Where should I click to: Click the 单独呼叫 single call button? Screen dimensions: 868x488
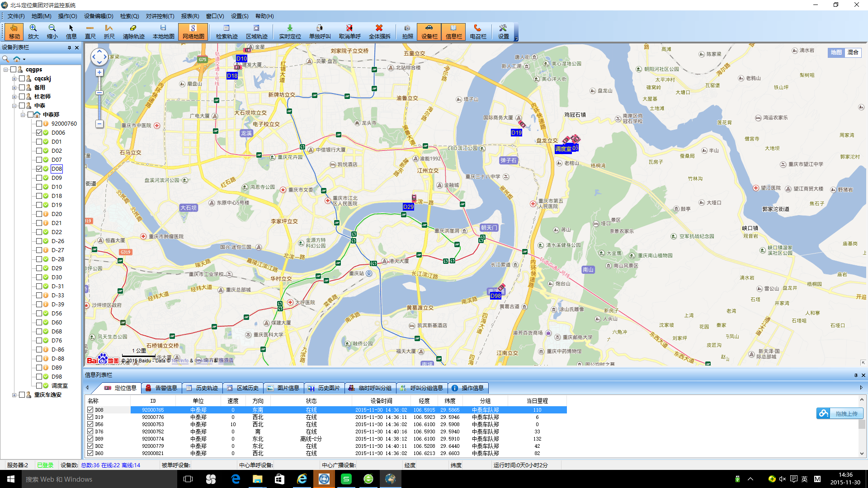(320, 32)
